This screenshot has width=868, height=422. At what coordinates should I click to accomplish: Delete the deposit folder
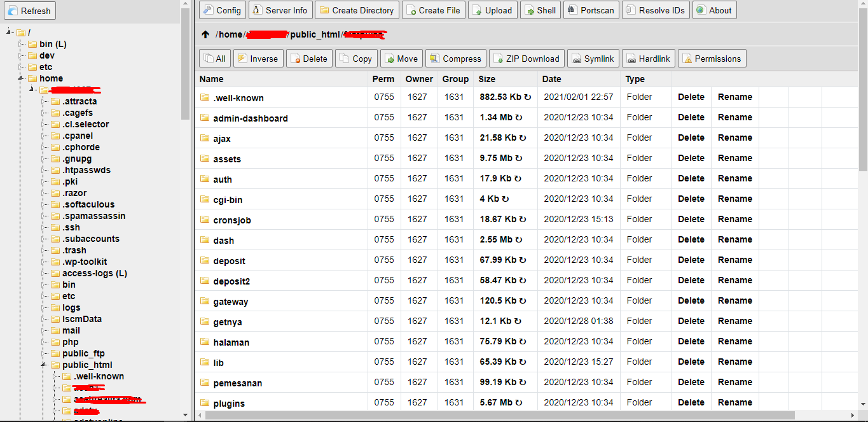691,260
